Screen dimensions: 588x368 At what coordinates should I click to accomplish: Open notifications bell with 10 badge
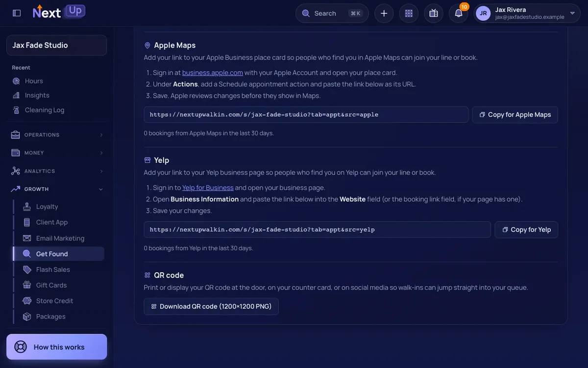pos(459,13)
